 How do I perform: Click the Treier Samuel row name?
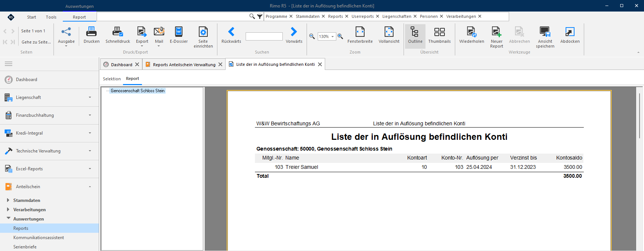pyautogui.click(x=302, y=167)
